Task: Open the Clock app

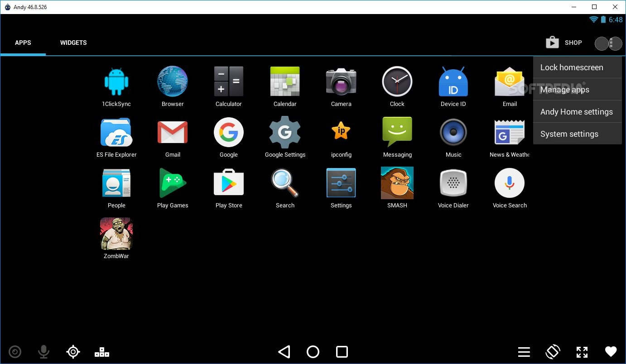Action: pos(397,86)
